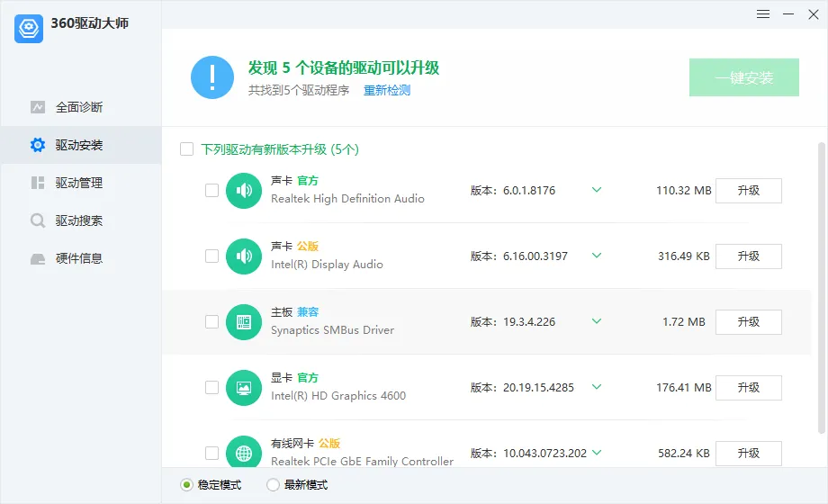
Task: Expand version dropdown for 6.0.1.8176
Action: tap(597, 190)
